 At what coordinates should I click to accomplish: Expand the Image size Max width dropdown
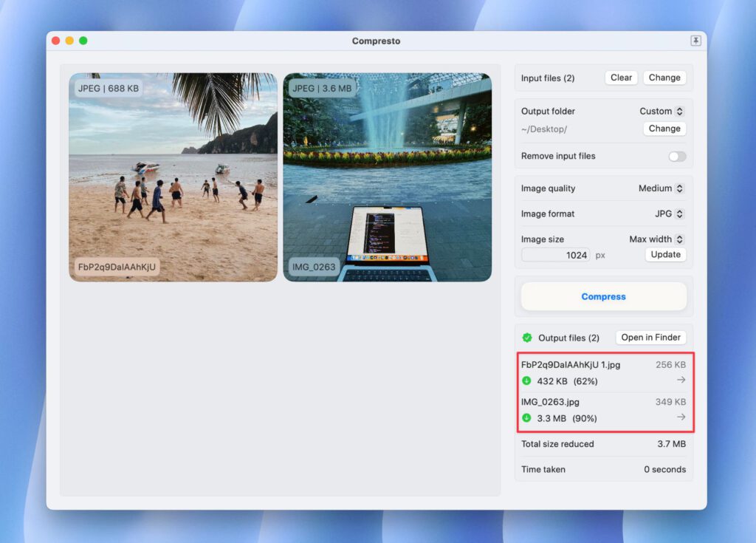tap(656, 239)
